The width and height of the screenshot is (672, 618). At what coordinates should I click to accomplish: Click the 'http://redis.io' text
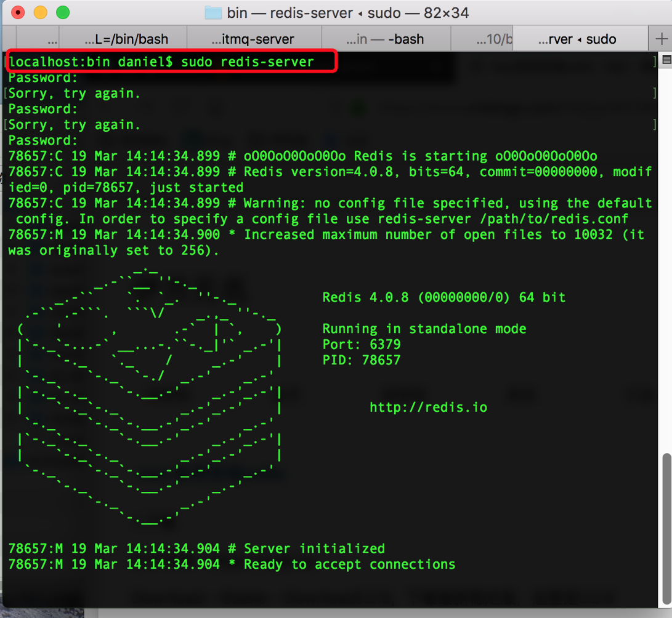coord(428,407)
